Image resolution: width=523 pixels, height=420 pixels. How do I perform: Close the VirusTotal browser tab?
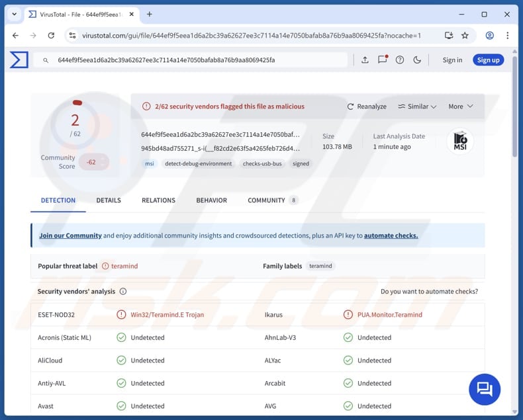click(x=132, y=15)
